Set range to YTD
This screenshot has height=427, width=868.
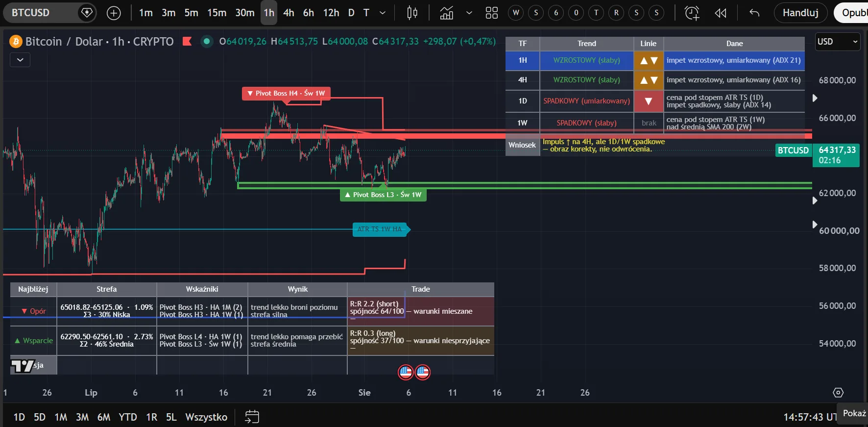point(128,417)
